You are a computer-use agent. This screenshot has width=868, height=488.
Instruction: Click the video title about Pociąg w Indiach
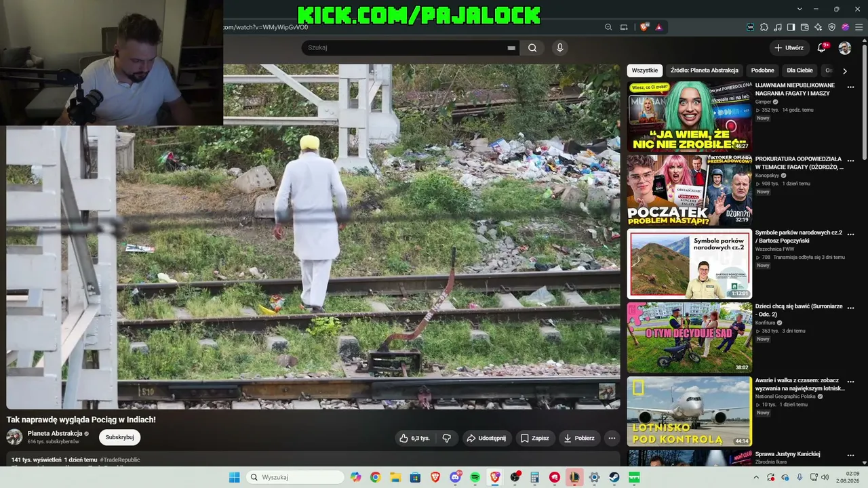pyautogui.click(x=81, y=420)
